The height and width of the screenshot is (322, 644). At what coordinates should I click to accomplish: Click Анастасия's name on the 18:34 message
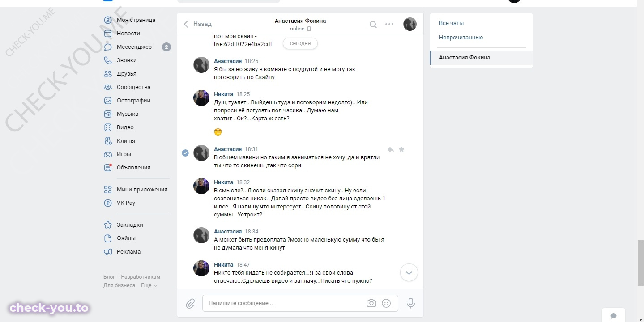click(228, 232)
